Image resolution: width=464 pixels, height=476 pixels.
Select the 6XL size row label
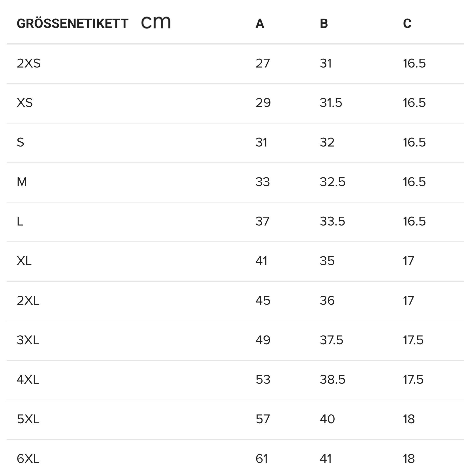pyautogui.click(x=28, y=459)
